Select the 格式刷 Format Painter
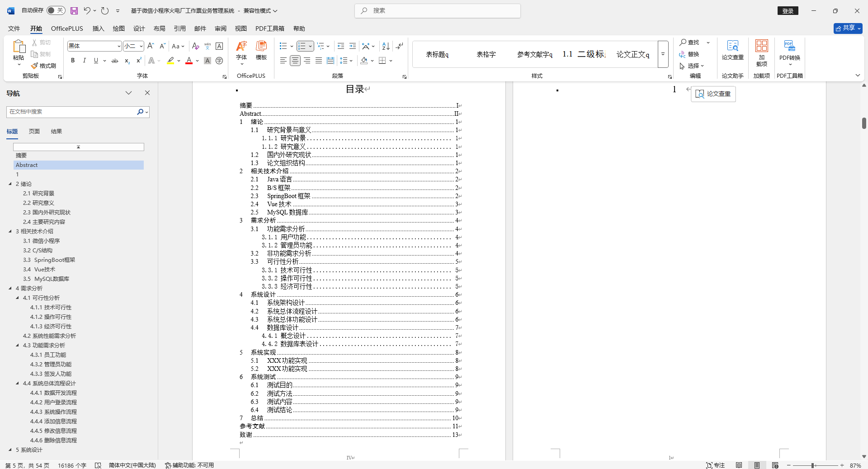The height and width of the screenshot is (469, 868). coord(43,65)
